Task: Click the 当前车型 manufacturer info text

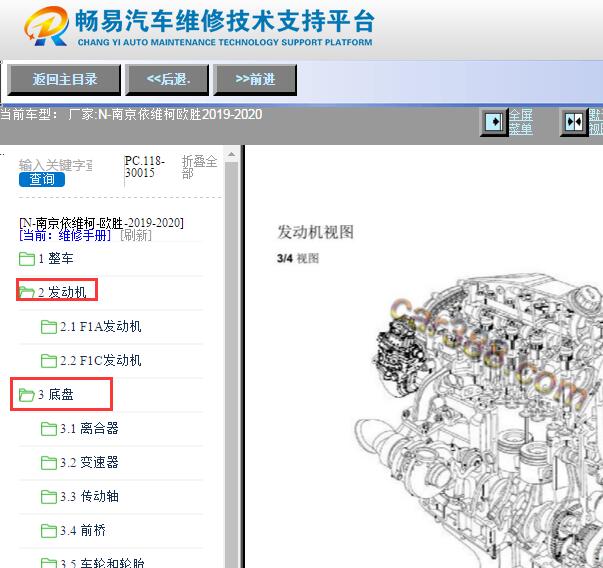Action: click(x=131, y=114)
